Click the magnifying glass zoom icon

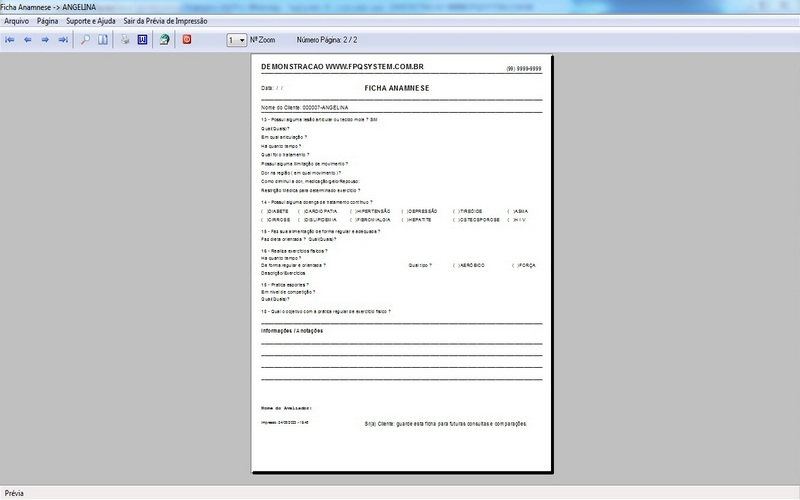coord(86,40)
